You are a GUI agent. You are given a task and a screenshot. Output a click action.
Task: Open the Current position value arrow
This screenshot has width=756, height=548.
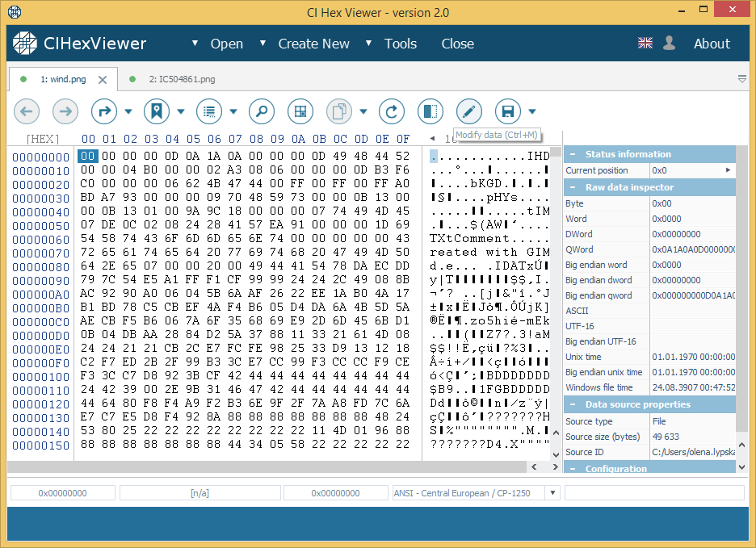pos(728,170)
